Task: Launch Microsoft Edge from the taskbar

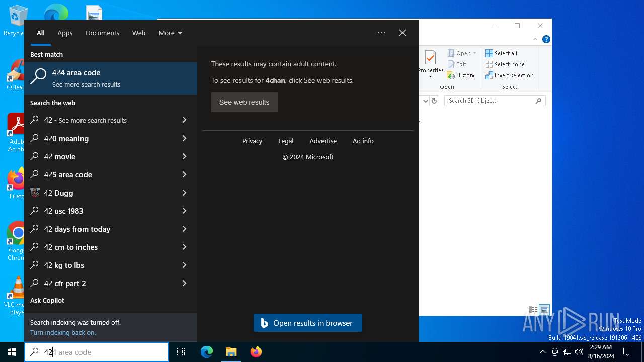Action: click(207, 352)
